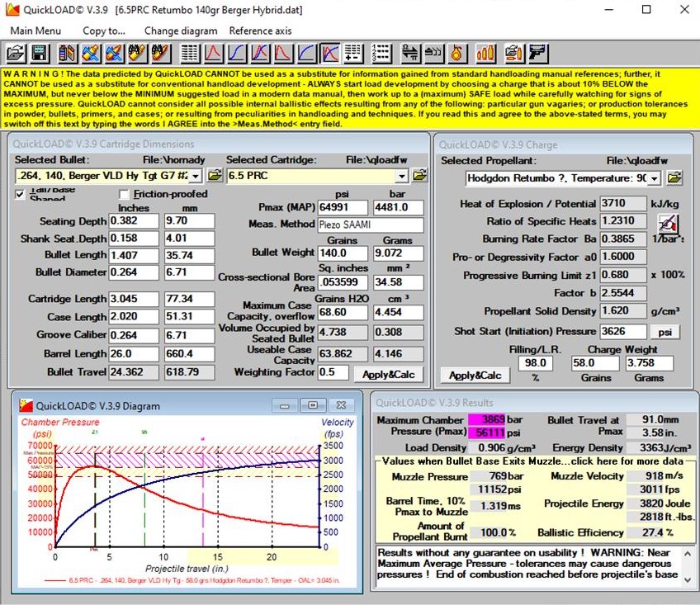Maximize the main QuickLOAD window
This screenshot has width=700, height=605.
tap(646, 9)
